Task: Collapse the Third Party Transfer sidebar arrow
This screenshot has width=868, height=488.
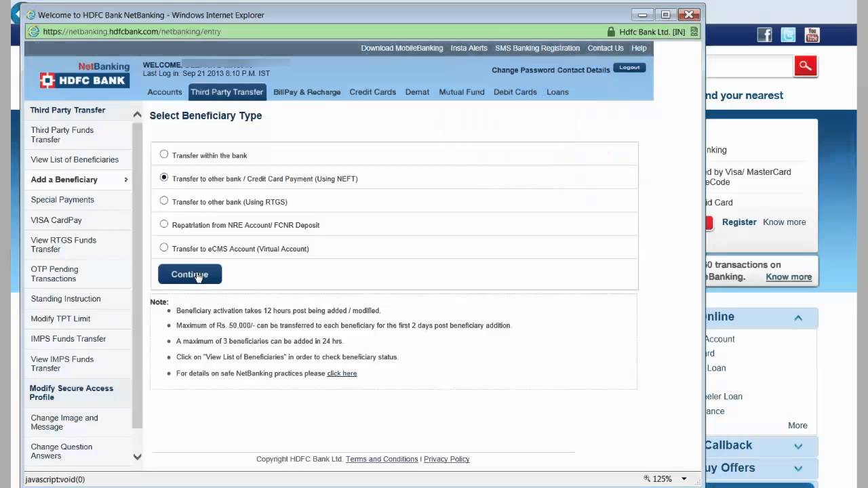Action: pyautogui.click(x=137, y=115)
